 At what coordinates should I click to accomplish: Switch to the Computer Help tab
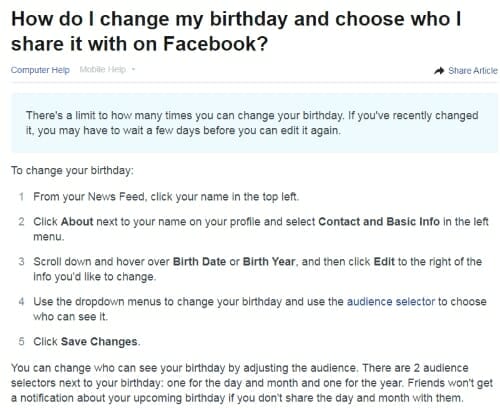pos(40,70)
